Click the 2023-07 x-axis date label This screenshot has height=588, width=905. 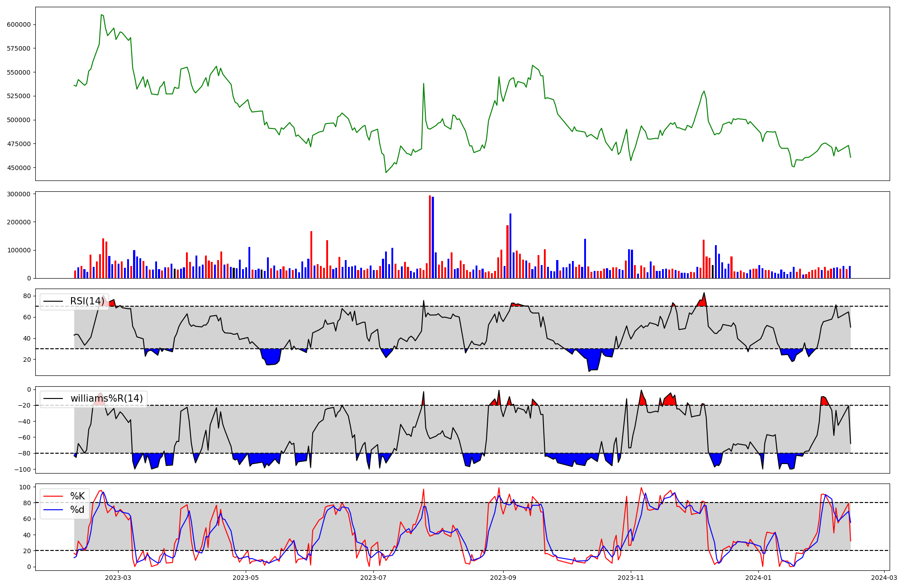point(373,578)
